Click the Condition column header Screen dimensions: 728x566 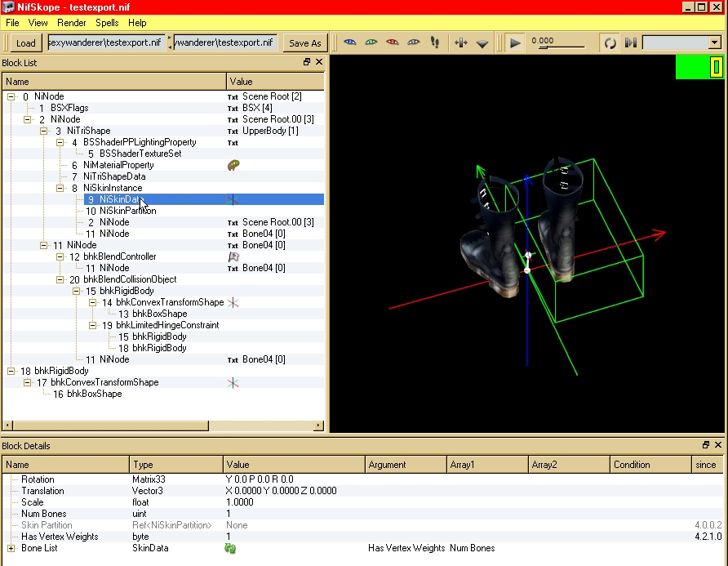[x=650, y=464]
